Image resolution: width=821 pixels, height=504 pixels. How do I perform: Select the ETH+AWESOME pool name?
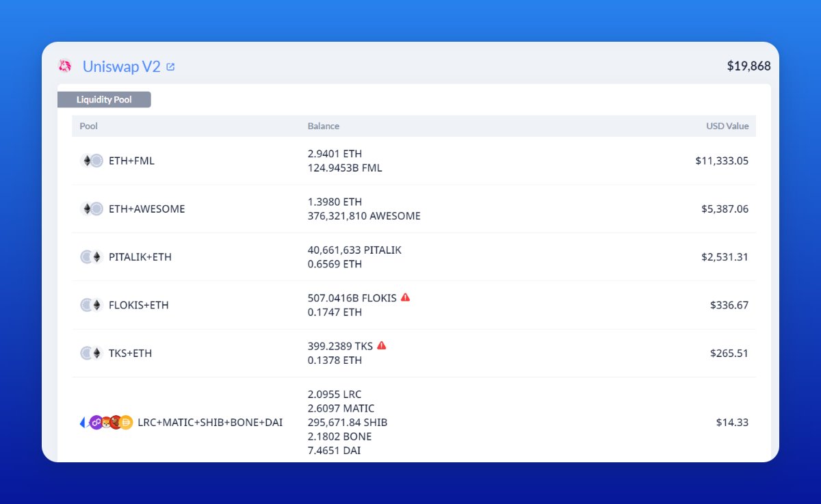(147, 209)
